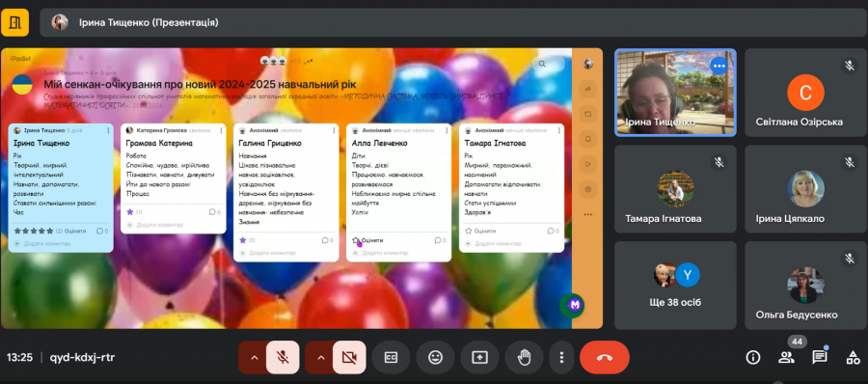Image resolution: width=868 pixels, height=384 pixels.
Task: Open three-dot menu on Громова Катерина card
Action: (x=221, y=130)
